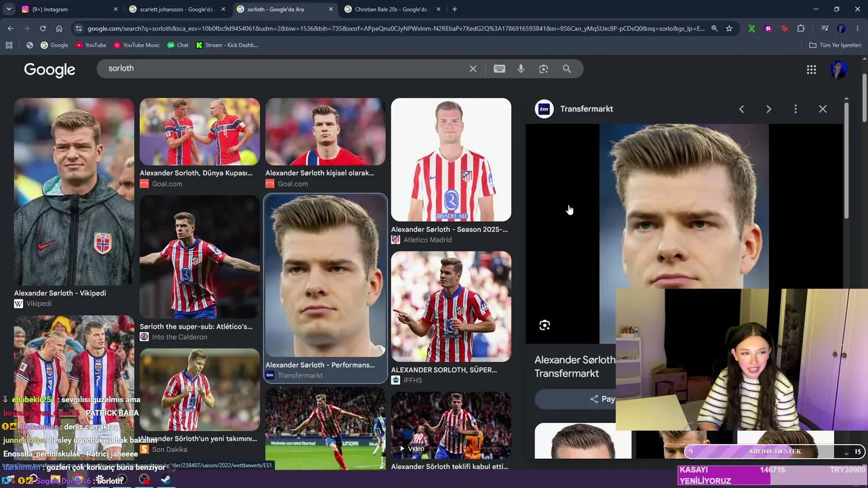This screenshot has height=488, width=868.
Task: Open the on-screen keyboard input tool
Action: pyautogui.click(x=500, y=68)
